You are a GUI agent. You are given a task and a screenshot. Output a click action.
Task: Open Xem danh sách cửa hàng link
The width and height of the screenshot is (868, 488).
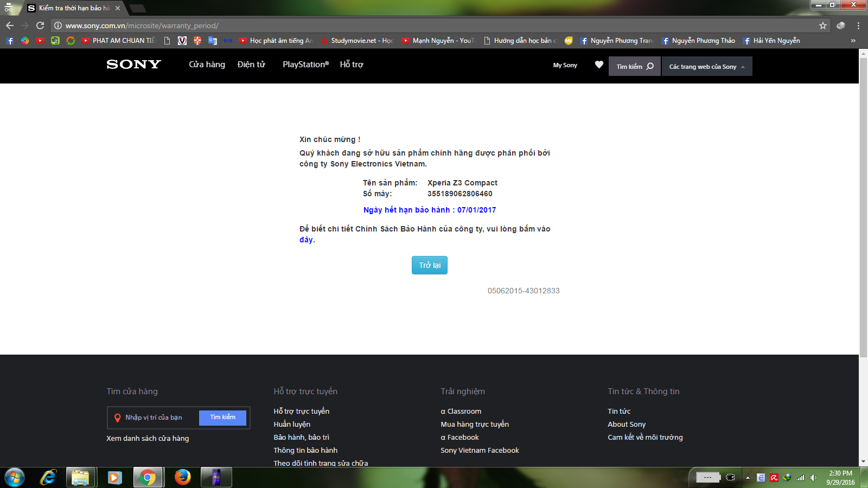click(148, 438)
